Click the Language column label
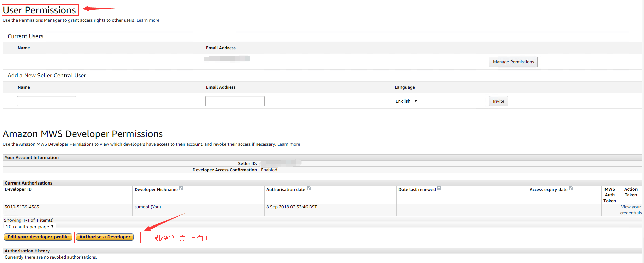 coord(405,87)
